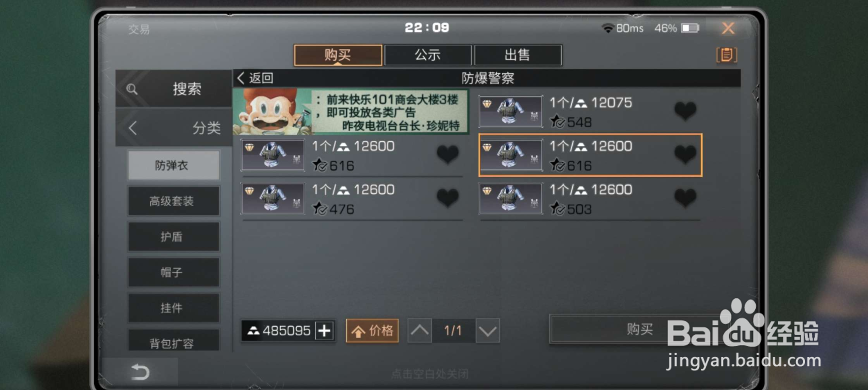Viewport: 868px width, 390px height.
Task: Click the curved return arrow at bottom left
Action: click(x=140, y=371)
